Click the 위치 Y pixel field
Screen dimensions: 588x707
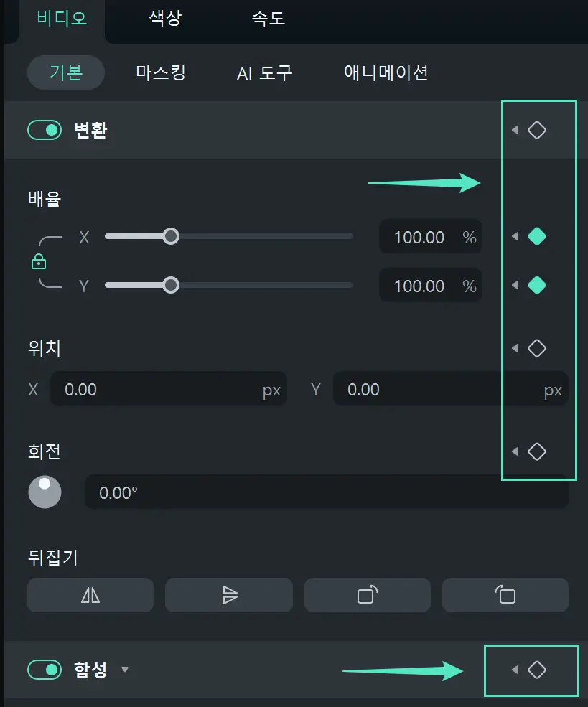click(450, 388)
